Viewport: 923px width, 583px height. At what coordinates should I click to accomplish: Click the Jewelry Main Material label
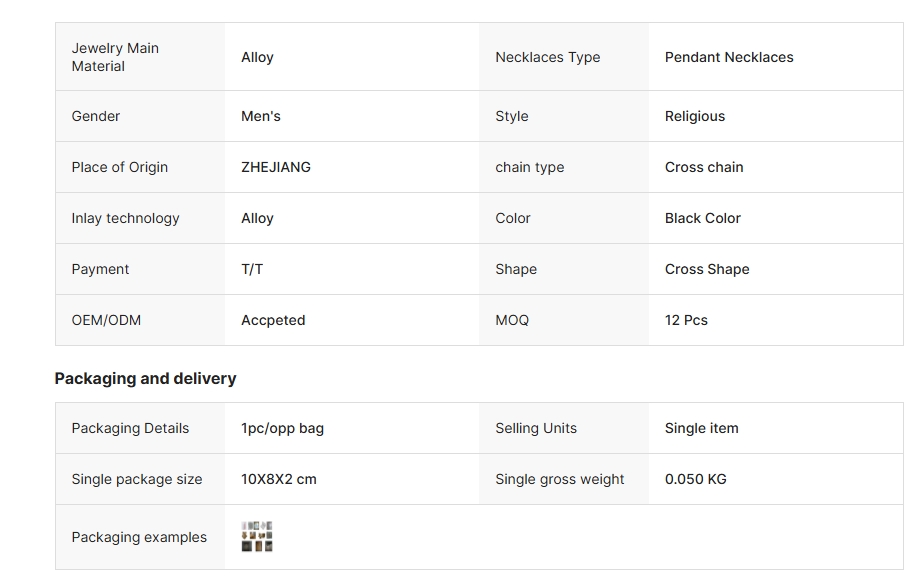click(115, 57)
